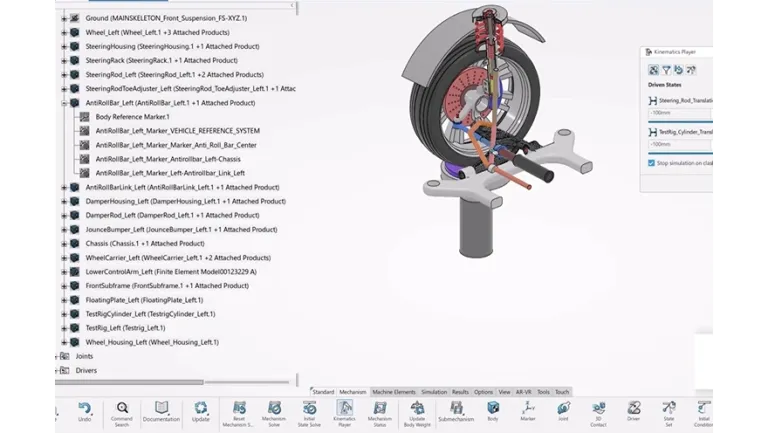The height and width of the screenshot is (433, 768).
Task: Select the Marker tool
Action: coord(528,412)
